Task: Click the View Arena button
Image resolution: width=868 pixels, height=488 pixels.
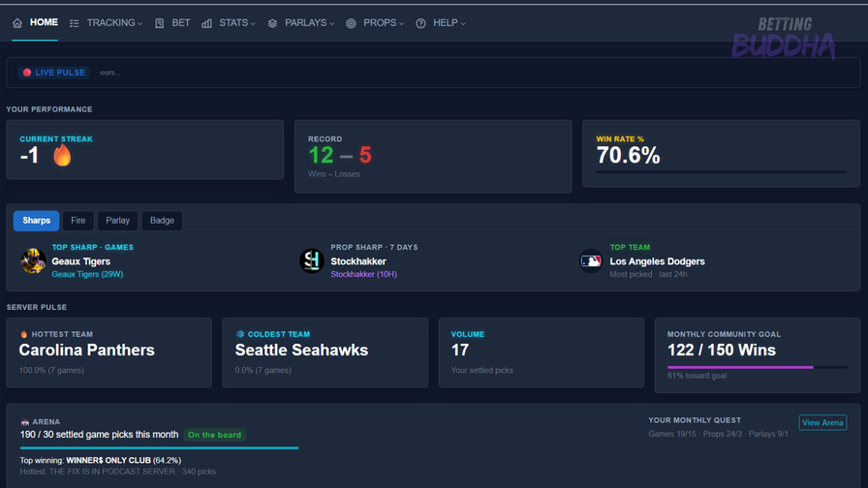Action: click(x=822, y=423)
